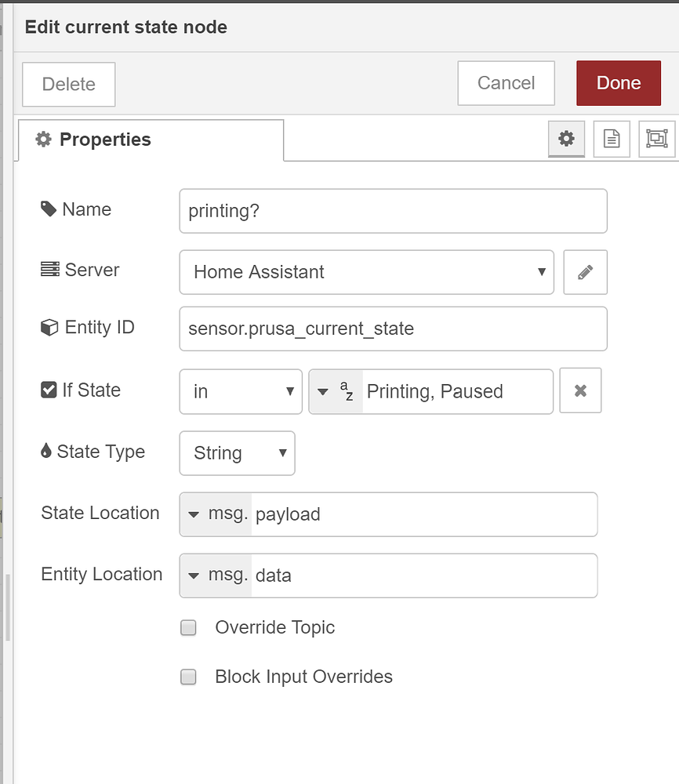The image size is (679, 784).
Task: Clear the If State value using the X icon
Action: point(580,390)
